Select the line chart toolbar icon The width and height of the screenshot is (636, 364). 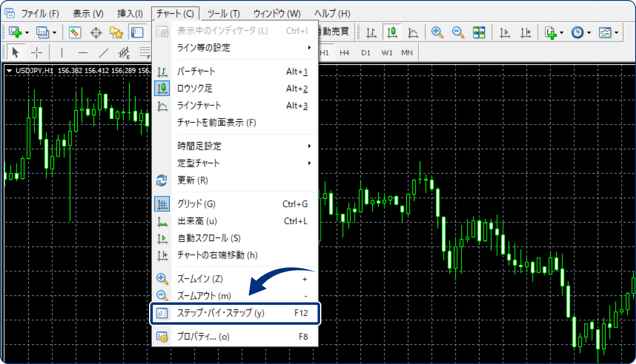point(413,32)
